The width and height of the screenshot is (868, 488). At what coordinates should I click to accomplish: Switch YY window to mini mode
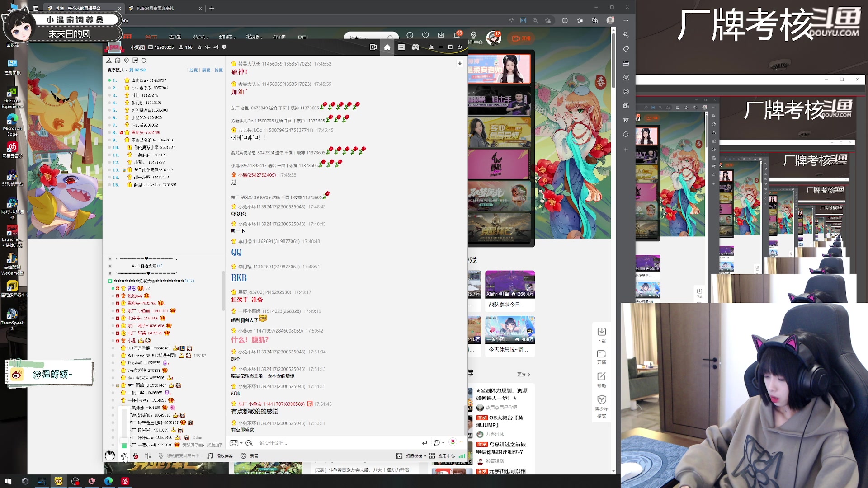tap(431, 47)
